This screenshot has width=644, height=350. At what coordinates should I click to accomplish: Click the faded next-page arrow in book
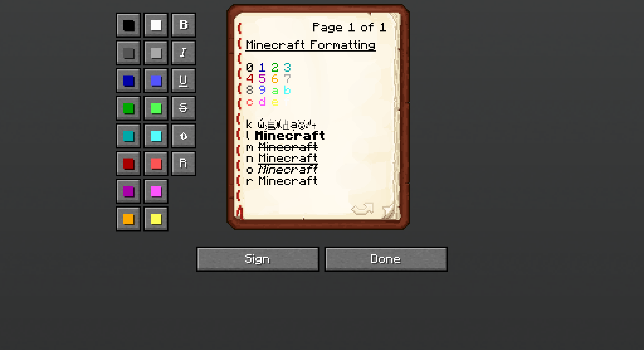(x=363, y=209)
